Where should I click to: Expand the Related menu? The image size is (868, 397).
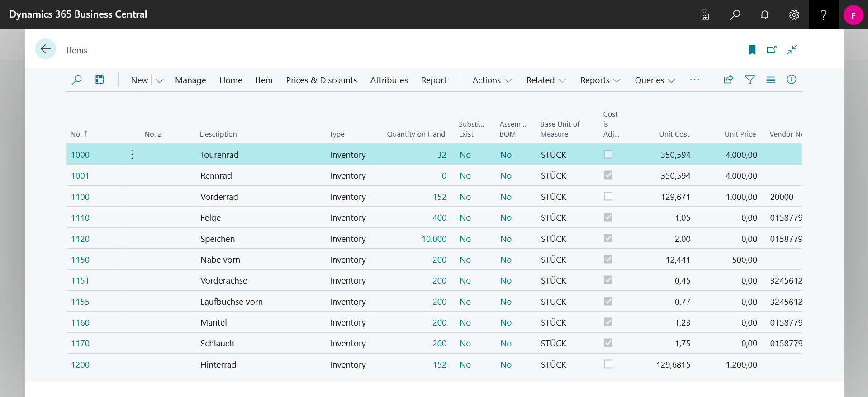[546, 80]
